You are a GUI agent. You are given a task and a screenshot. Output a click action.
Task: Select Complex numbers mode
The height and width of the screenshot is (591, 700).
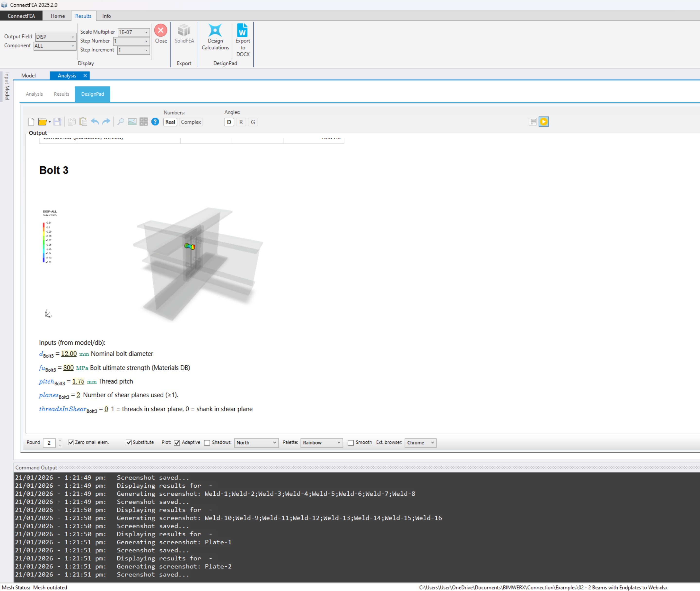[x=191, y=122]
